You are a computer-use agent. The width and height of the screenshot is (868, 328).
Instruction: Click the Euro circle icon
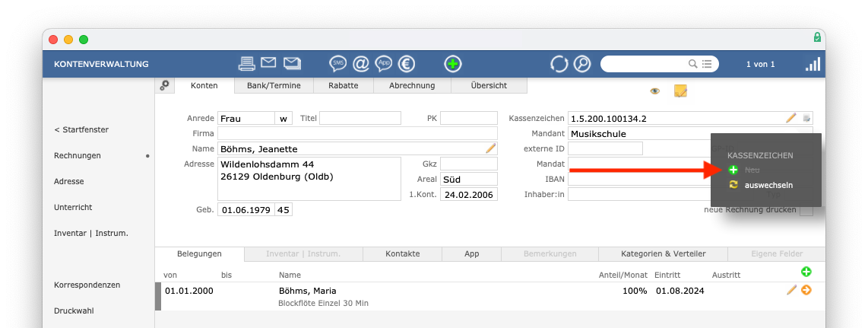click(407, 64)
